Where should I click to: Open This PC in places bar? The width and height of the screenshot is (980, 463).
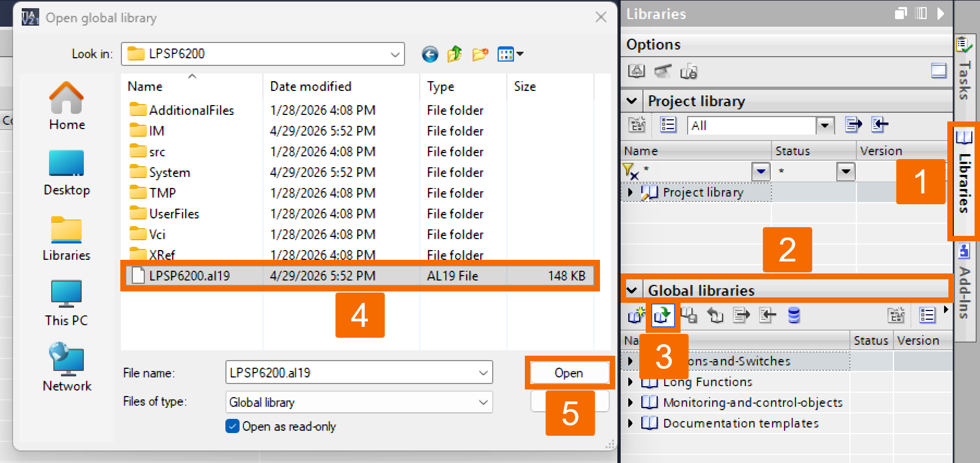(x=67, y=303)
